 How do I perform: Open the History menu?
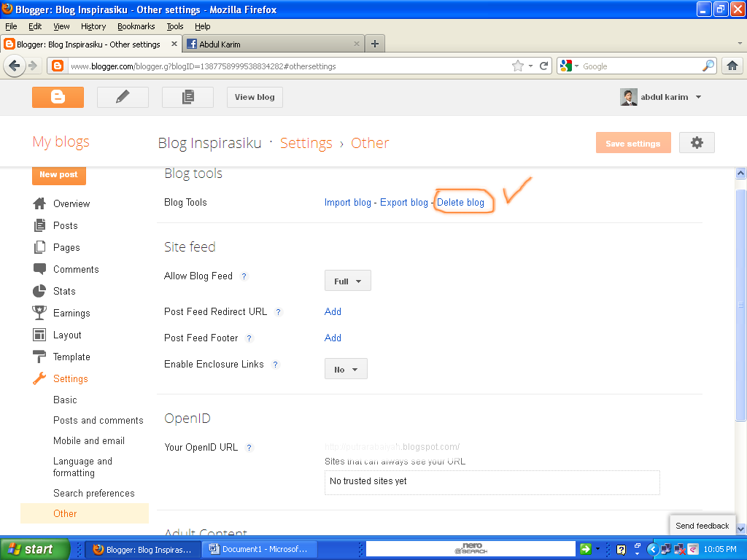point(93,26)
